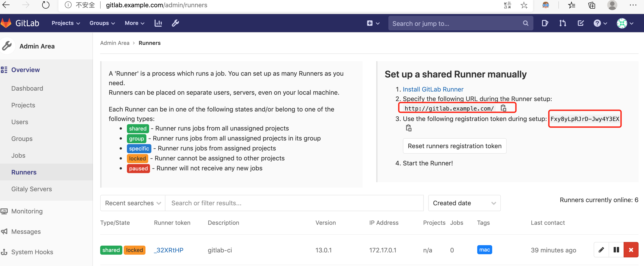Open the Issues icon in navbar

(x=545, y=23)
